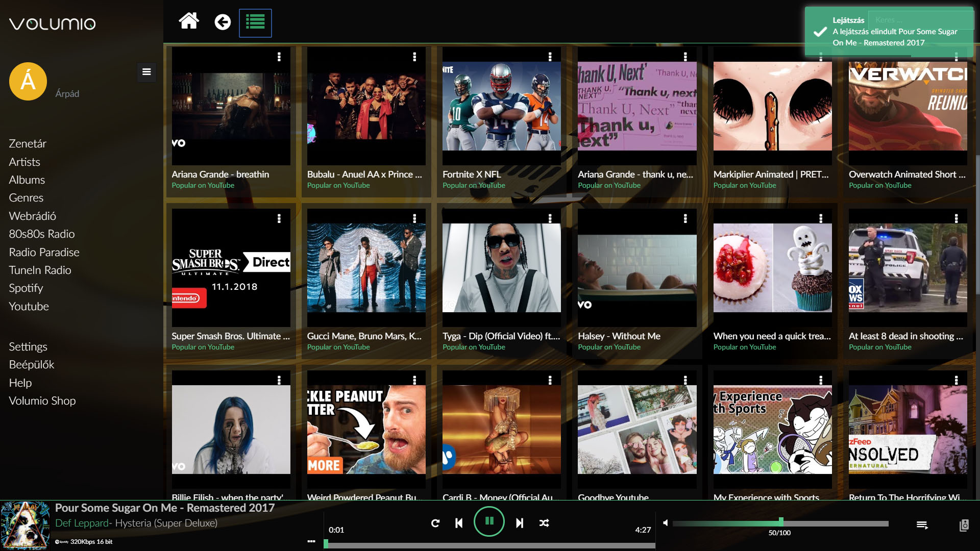This screenshot has height=551, width=980.
Task: Open 80s80s Radio in the sidebar
Action: pyautogui.click(x=42, y=234)
